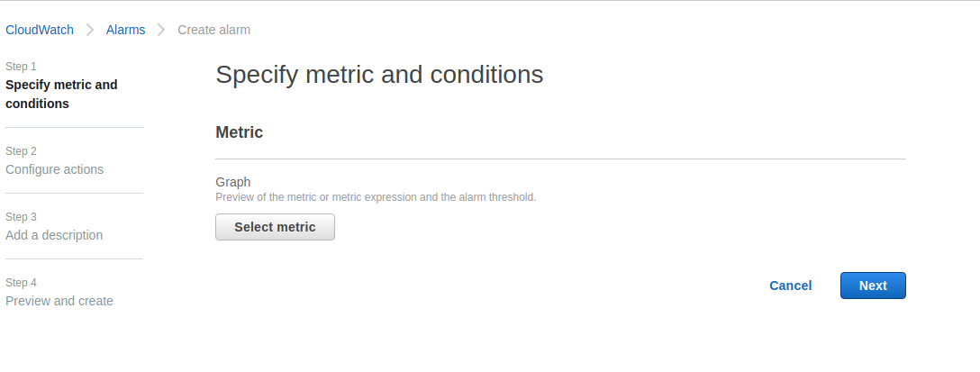The height and width of the screenshot is (372, 980).
Task: Click the Step 4 label
Action: 21,283
